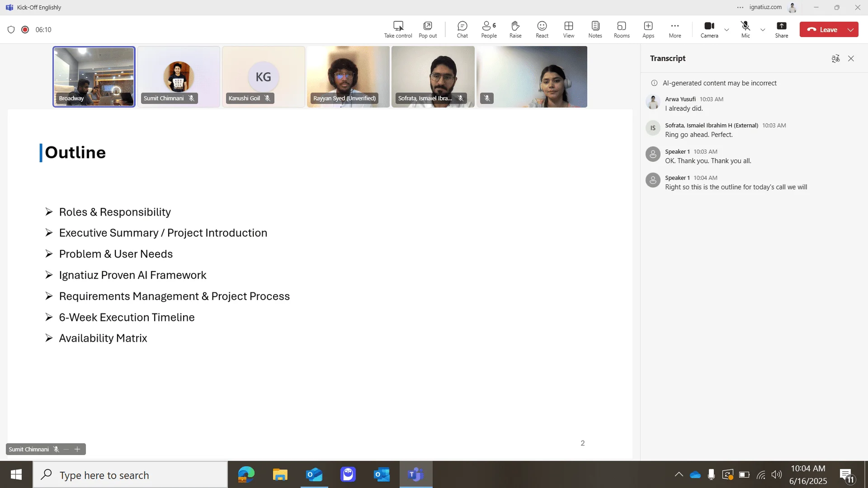
Task: Click 'Ring go ahead. Perfect.' transcript line
Action: tap(698, 135)
